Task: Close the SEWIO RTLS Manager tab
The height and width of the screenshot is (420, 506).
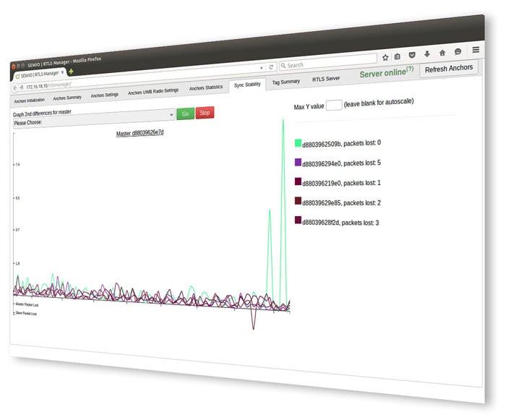Action: [x=63, y=72]
